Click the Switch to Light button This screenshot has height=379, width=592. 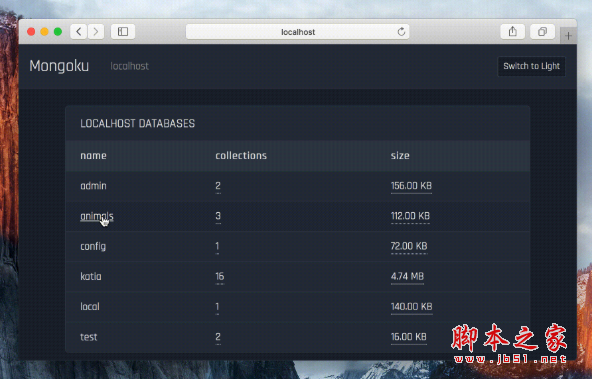pos(531,66)
